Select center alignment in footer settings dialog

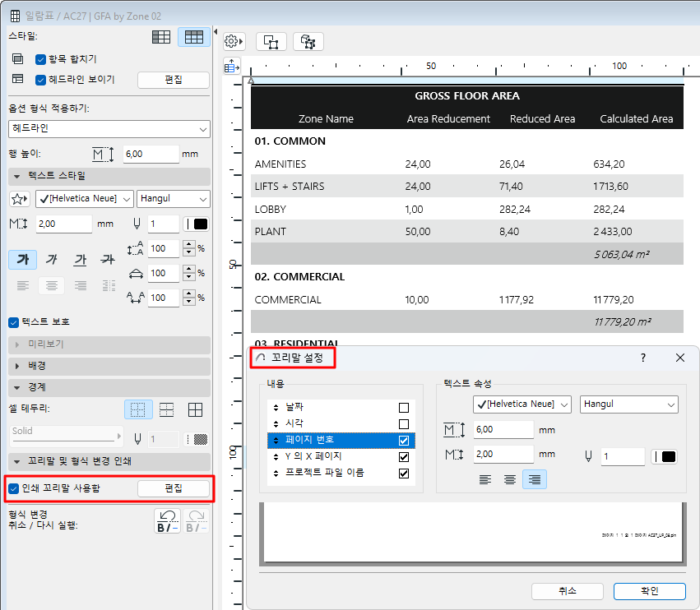[x=510, y=479]
